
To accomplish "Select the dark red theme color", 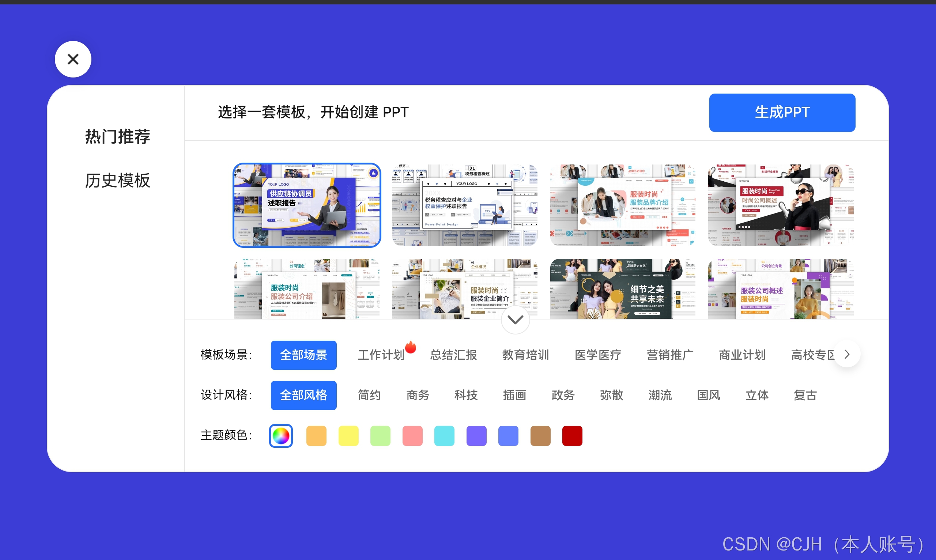I will [572, 436].
